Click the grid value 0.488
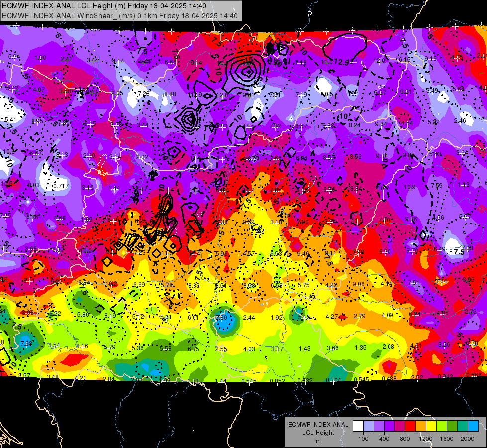The image size is (487, 448). tap(389, 379)
